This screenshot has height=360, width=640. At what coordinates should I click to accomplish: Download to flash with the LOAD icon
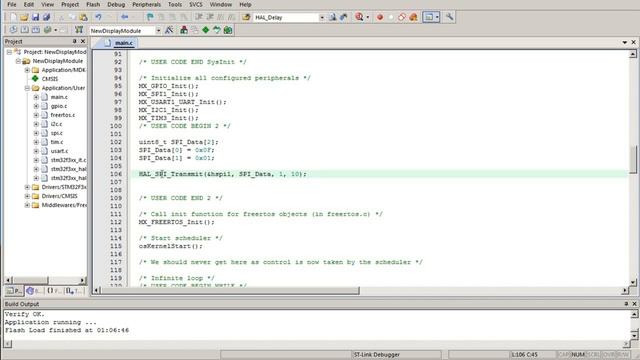click(x=79, y=30)
